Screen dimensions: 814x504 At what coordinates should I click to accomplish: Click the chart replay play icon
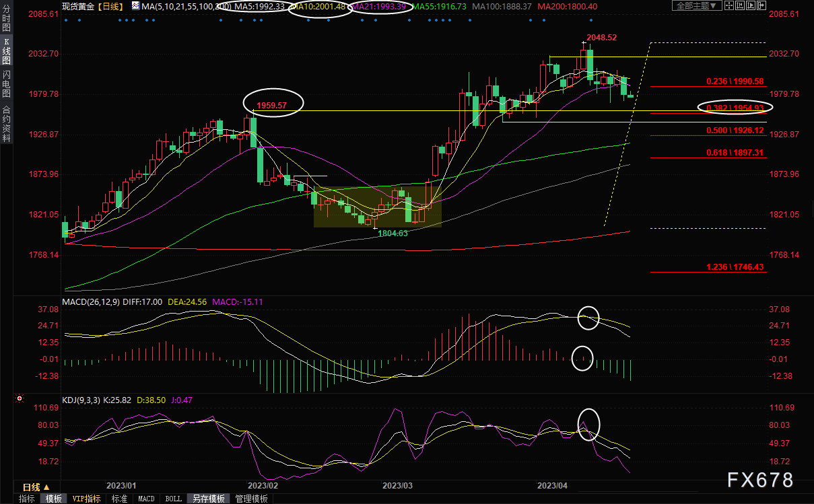point(751,5)
